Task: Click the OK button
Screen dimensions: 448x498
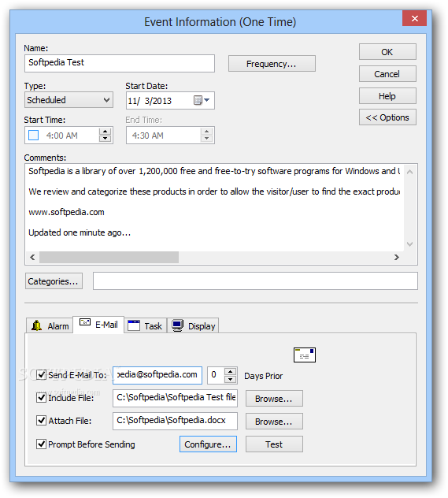Action: (387, 52)
